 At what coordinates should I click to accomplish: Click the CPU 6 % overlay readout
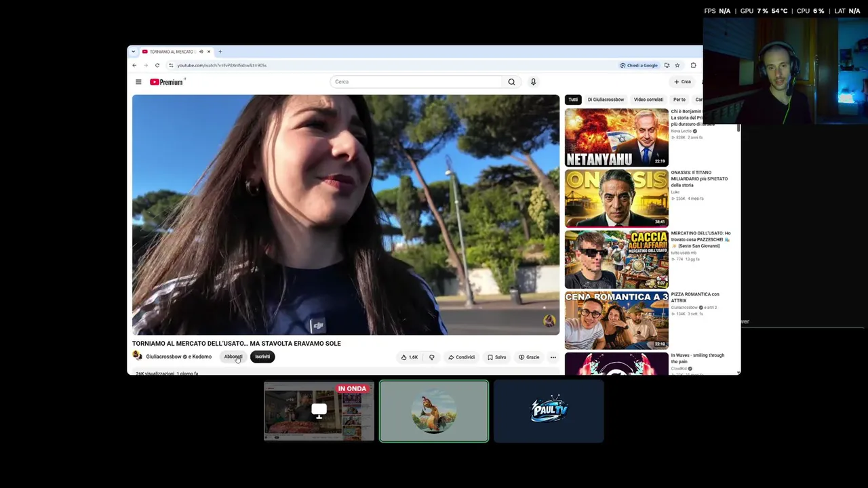coord(810,11)
